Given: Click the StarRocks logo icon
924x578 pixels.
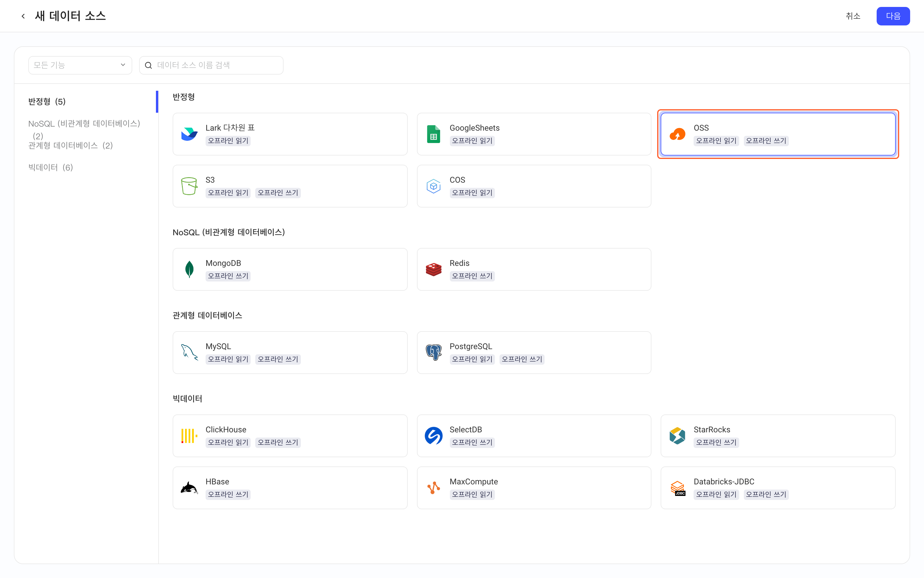Looking at the screenshot, I should pyautogui.click(x=677, y=436).
